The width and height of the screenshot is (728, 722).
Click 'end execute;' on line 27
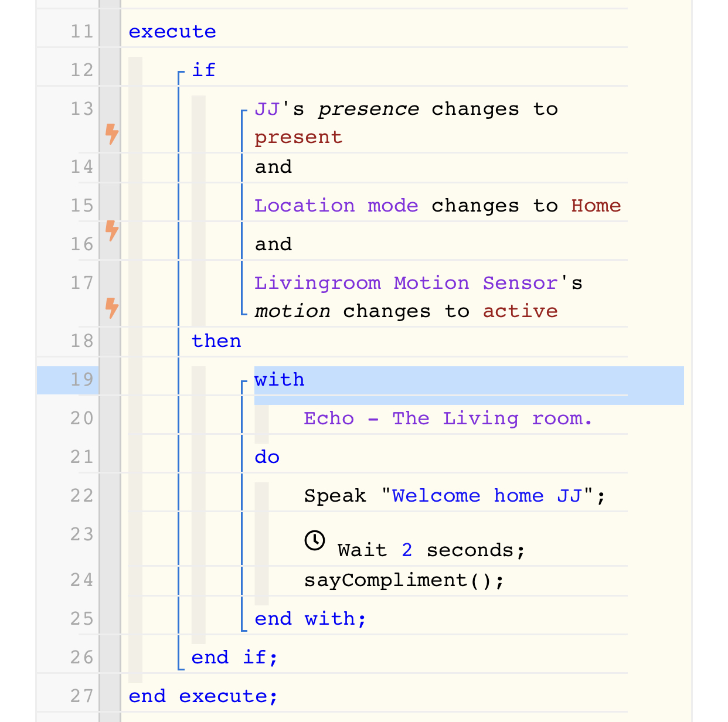(x=203, y=696)
